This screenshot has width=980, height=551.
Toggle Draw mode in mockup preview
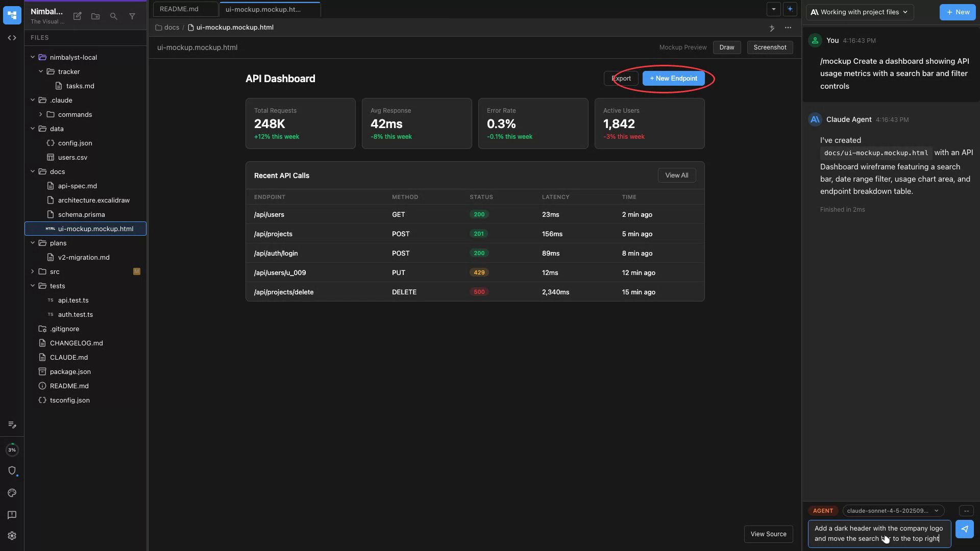click(726, 47)
